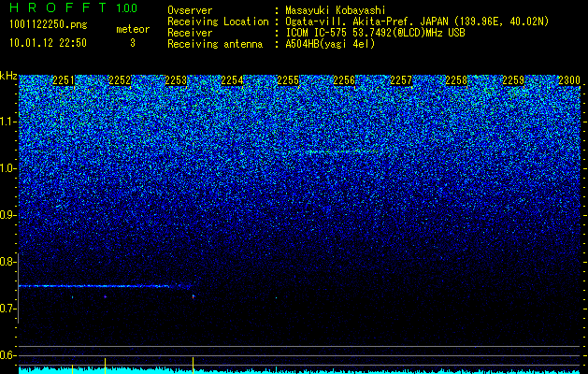588x374 pixels.
Task: Click the 2256 time marker
Action: pos(344,79)
